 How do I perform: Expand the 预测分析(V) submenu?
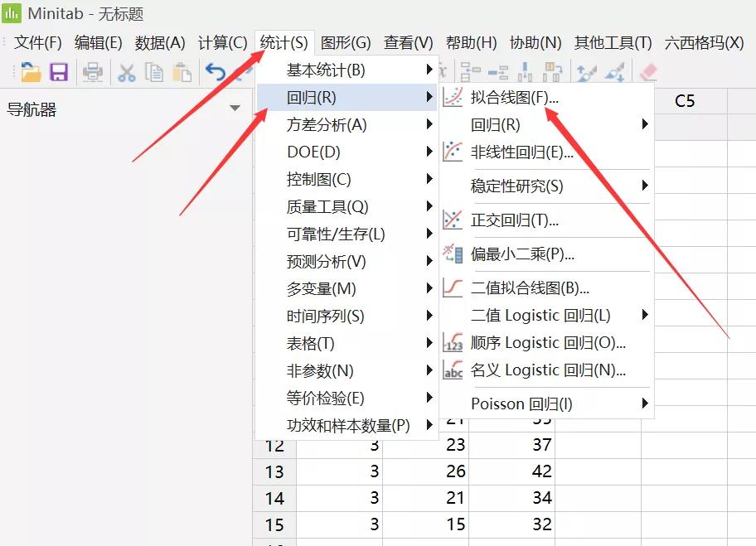click(x=346, y=261)
